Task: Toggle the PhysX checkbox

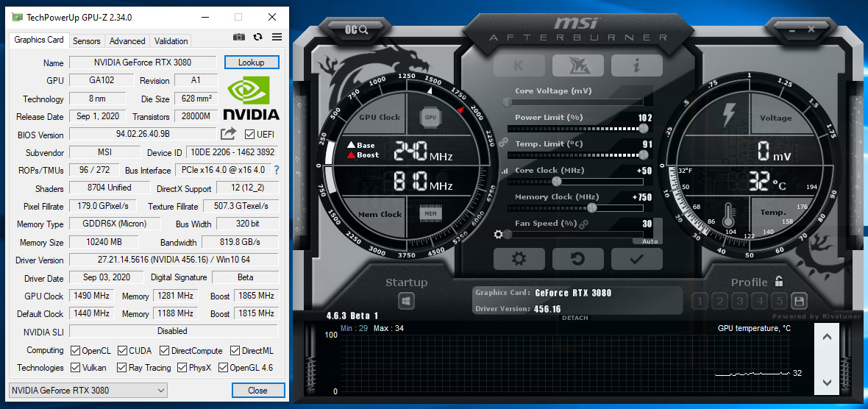Action: pos(182,368)
